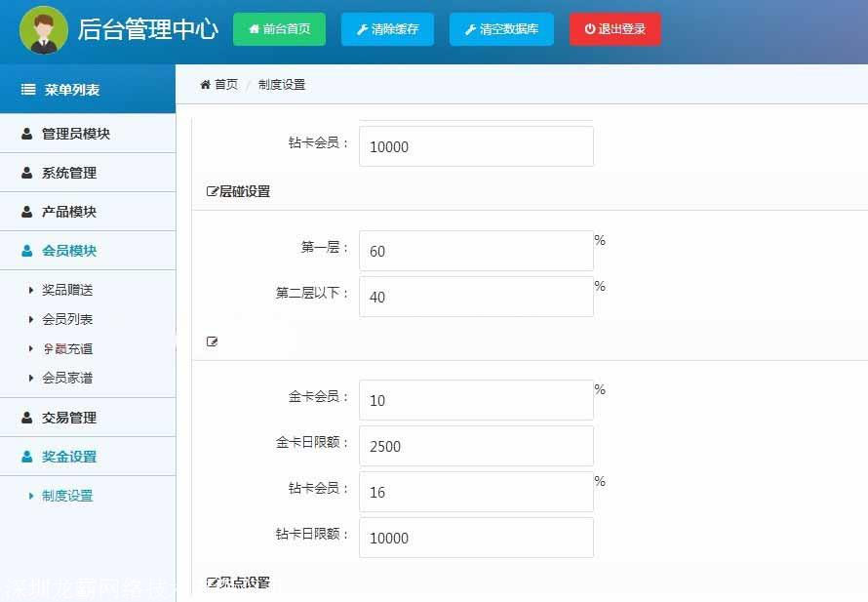Viewport: 868px width, 602px height.
Task: Expand the 系统管理 sidebar module
Action: click(x=68, y=173)
